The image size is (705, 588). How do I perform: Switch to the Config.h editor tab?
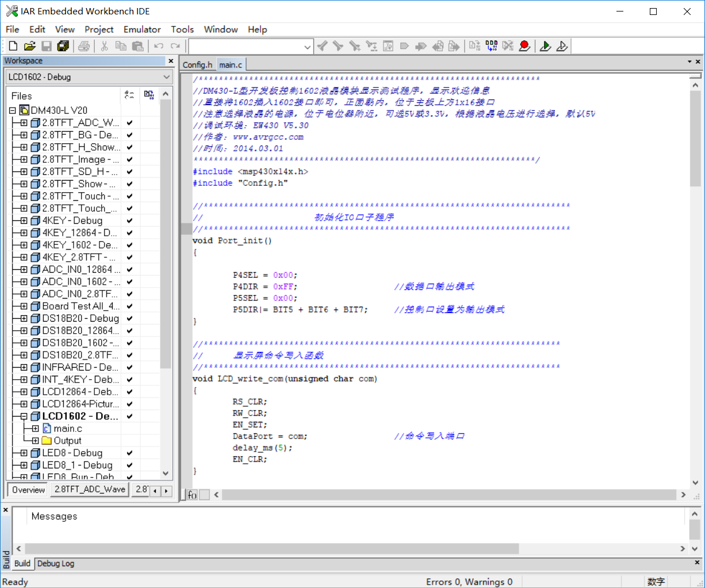click(x=197, y=65)
